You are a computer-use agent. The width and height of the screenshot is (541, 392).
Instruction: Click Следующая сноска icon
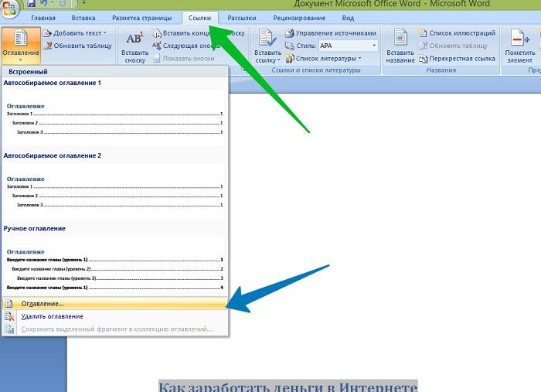(x=156, y=45)
